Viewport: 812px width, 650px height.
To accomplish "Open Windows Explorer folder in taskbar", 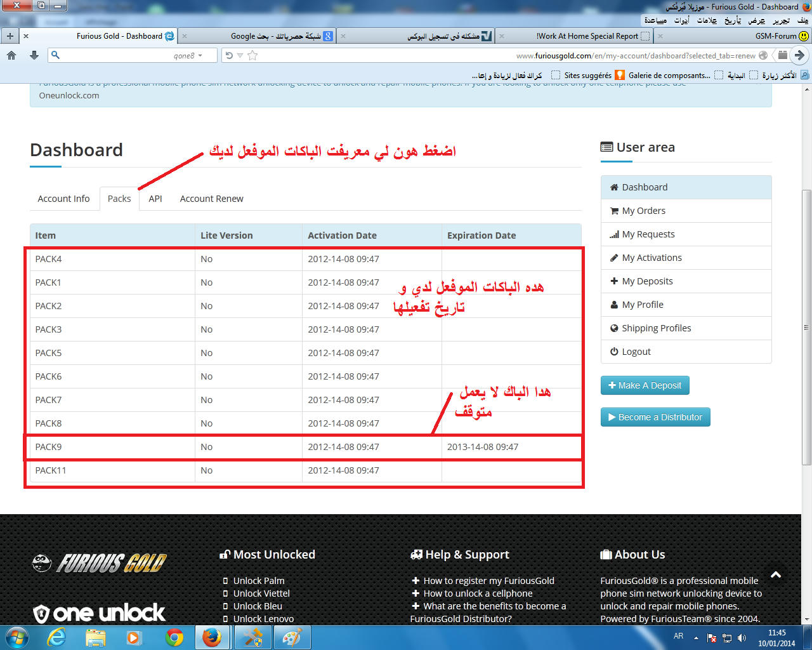I will tap(95, 637).
